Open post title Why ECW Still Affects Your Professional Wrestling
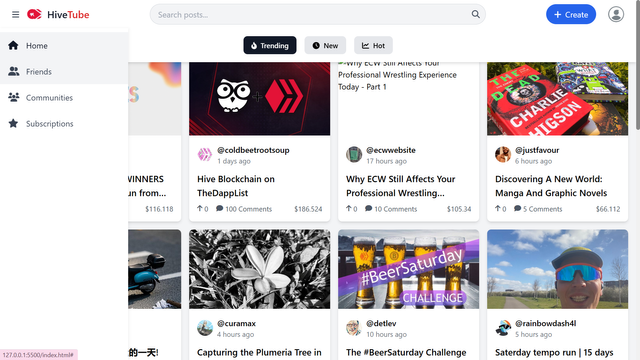 coord(400,186)
